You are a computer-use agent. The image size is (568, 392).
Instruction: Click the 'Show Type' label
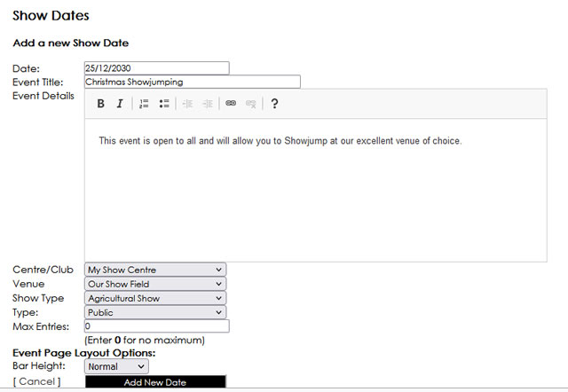(x=38, y=298)
